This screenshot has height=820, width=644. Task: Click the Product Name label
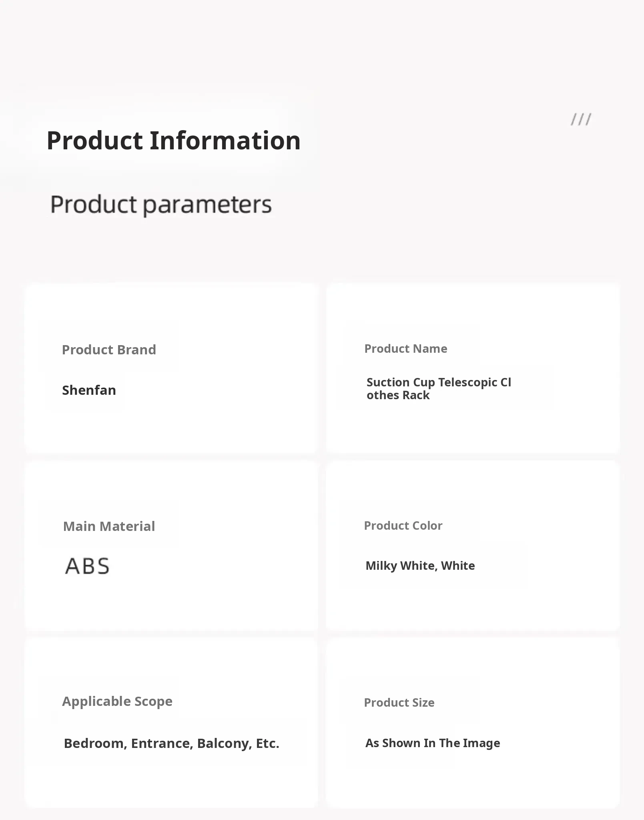405,349
